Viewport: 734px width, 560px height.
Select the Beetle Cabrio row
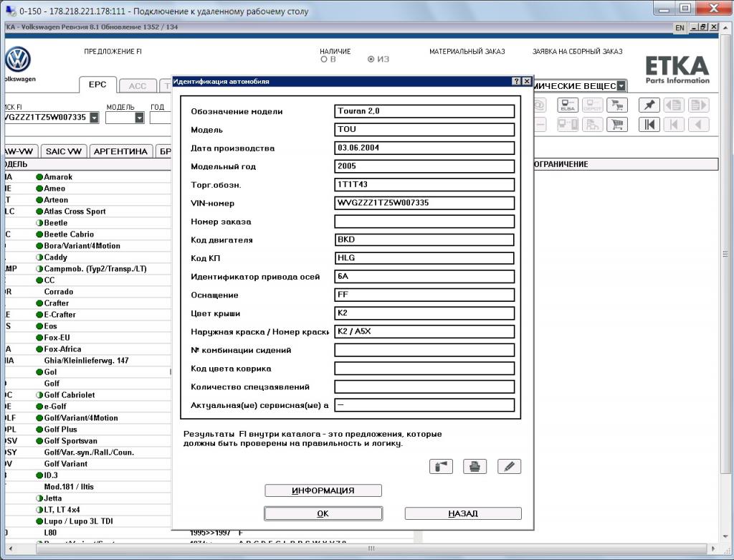pyautogui.click(x=88, y=234)
